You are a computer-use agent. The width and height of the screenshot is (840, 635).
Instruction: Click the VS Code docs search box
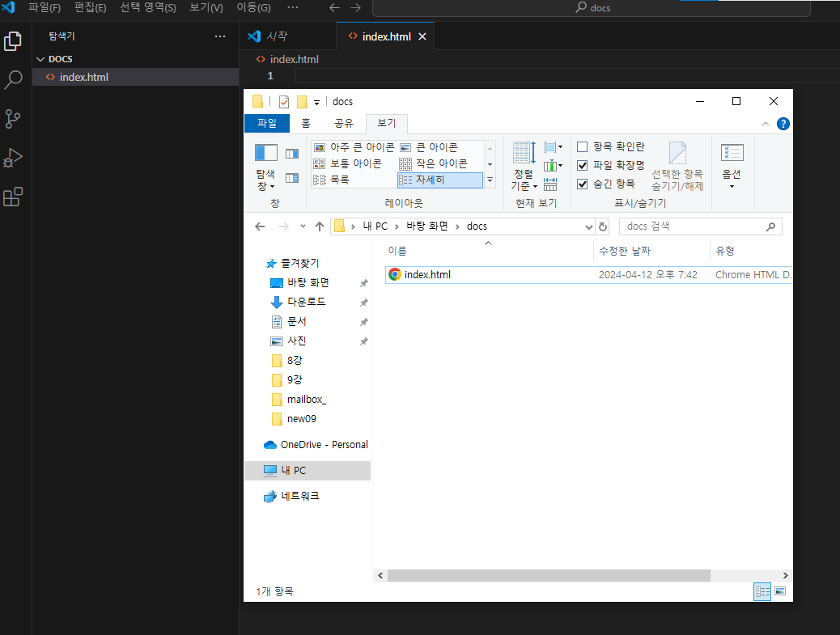click(592, 8)
